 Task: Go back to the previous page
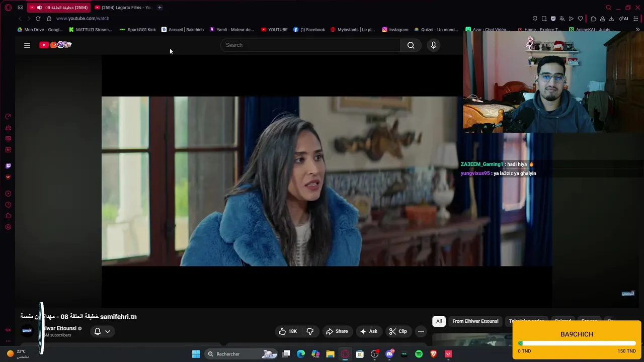20,19
